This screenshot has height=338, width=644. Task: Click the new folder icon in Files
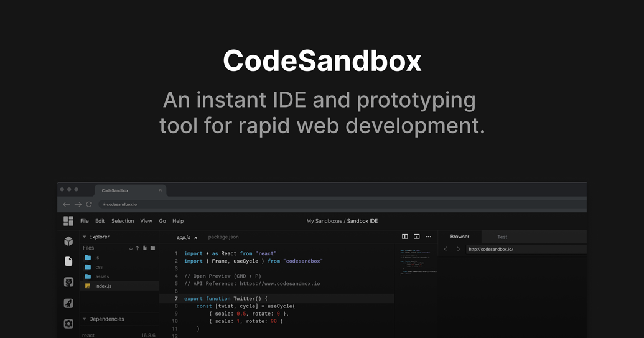[152, 248]
